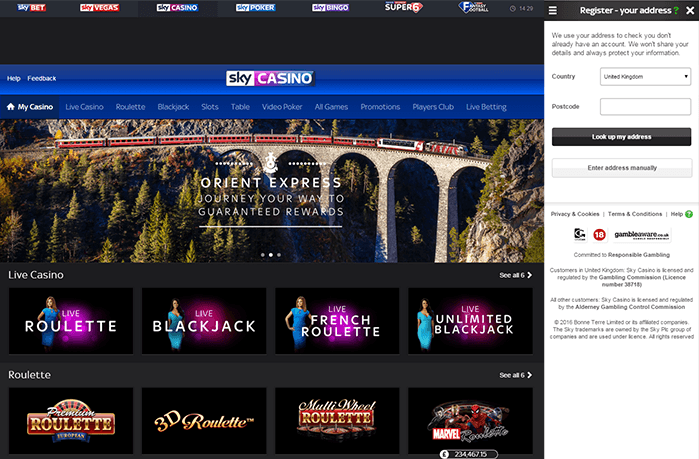Open the Country dropdown
The image size is (699, 459).
pos(646,77)
